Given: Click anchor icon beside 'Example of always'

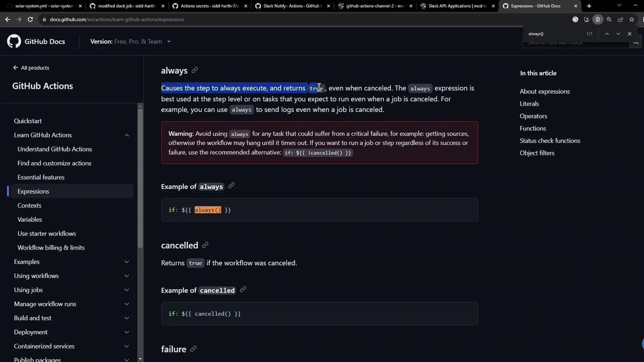Looking at the screenshot, I should coord(231,186).
